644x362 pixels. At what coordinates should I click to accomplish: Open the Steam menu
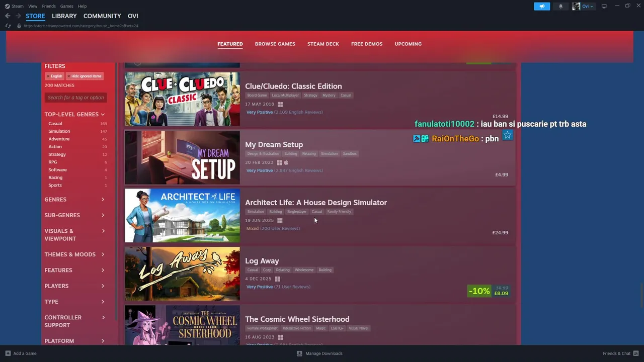(18, 6)
